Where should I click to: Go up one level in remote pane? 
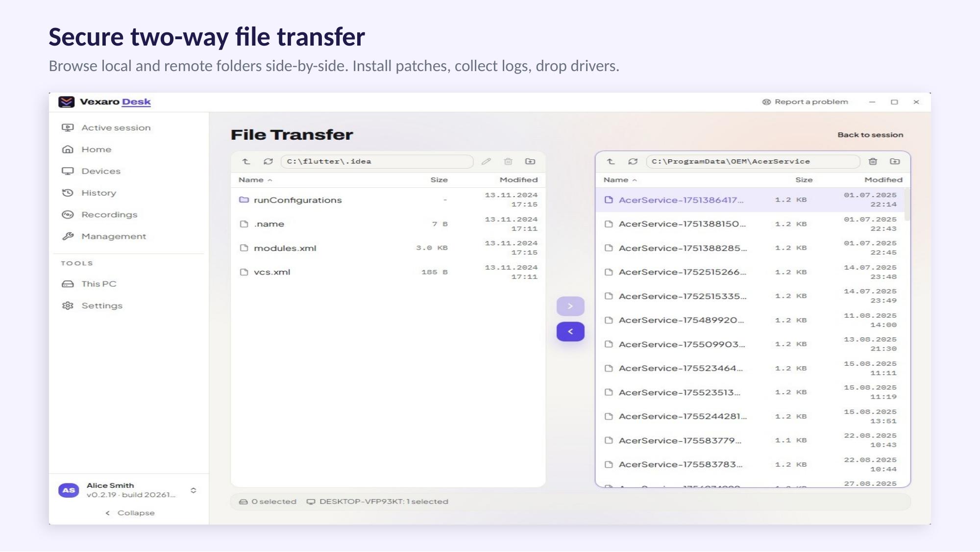pos(611,161)
